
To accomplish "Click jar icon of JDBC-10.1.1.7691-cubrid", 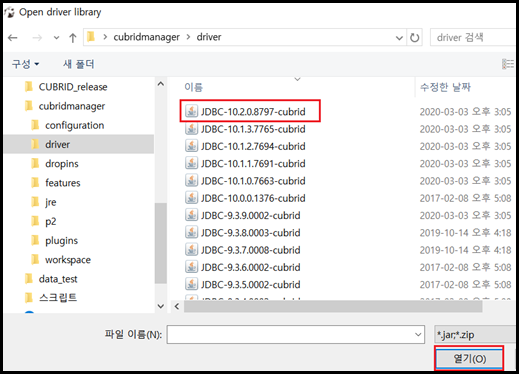I will [x=191, y=163].
